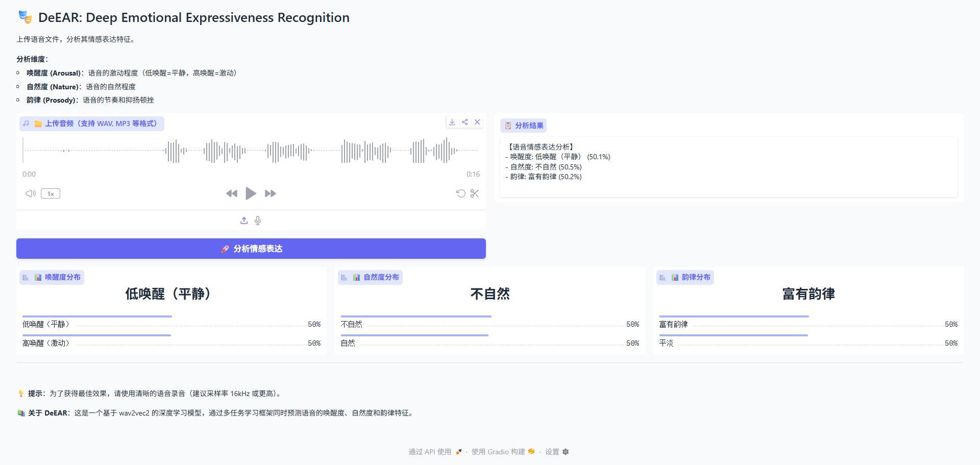Click the 上传音频 label
Screen dimensions: 980x465
92,124
